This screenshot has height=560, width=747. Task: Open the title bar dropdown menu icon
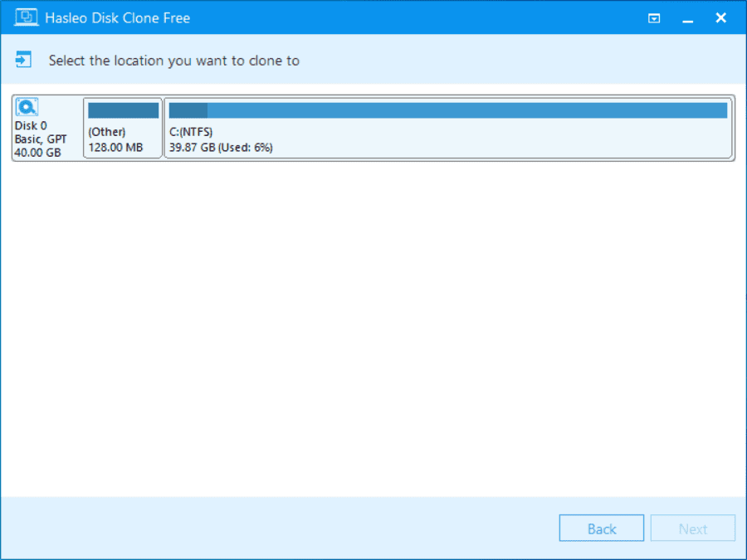(x=654, y=18)
